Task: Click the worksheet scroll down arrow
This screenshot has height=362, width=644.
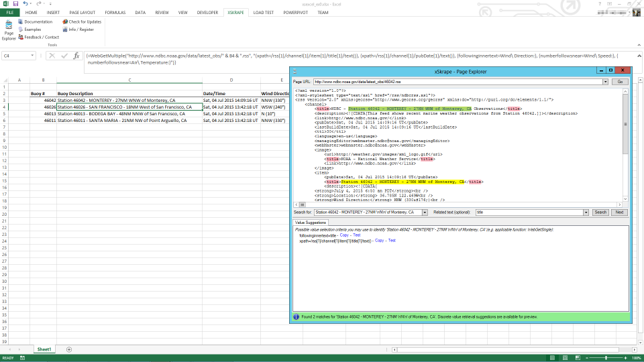Action: coord(640,343)
